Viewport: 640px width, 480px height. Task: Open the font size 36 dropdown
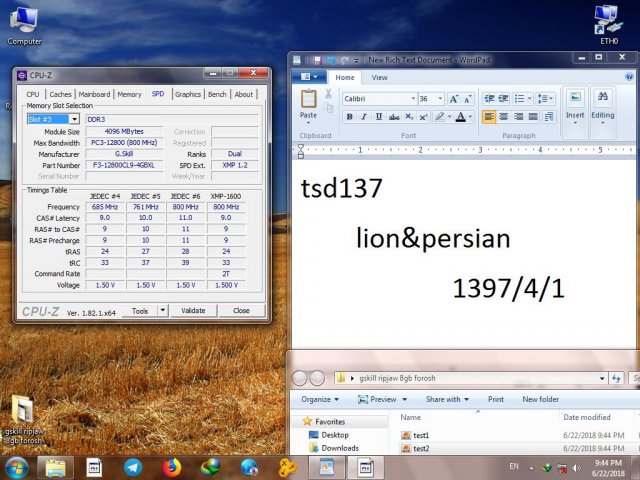440,99
